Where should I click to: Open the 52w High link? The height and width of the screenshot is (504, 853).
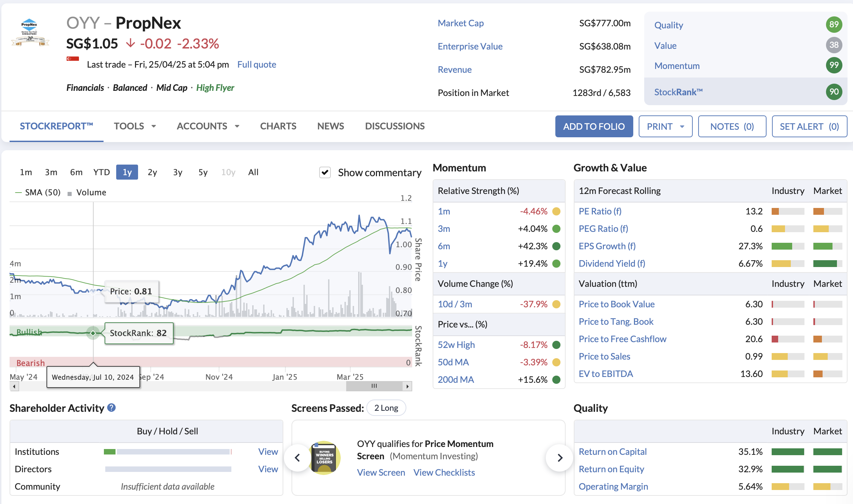coord(456,345)
